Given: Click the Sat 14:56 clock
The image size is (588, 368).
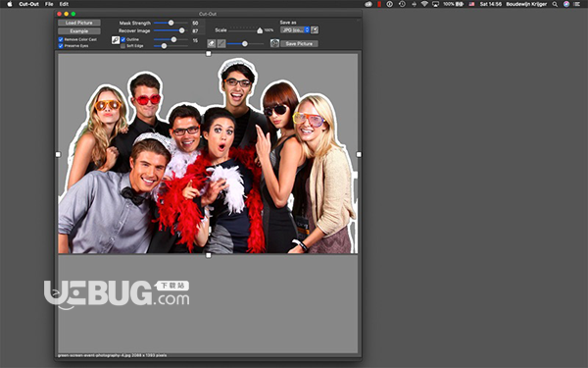Looking at the screenshot, I should pos(491,4).
